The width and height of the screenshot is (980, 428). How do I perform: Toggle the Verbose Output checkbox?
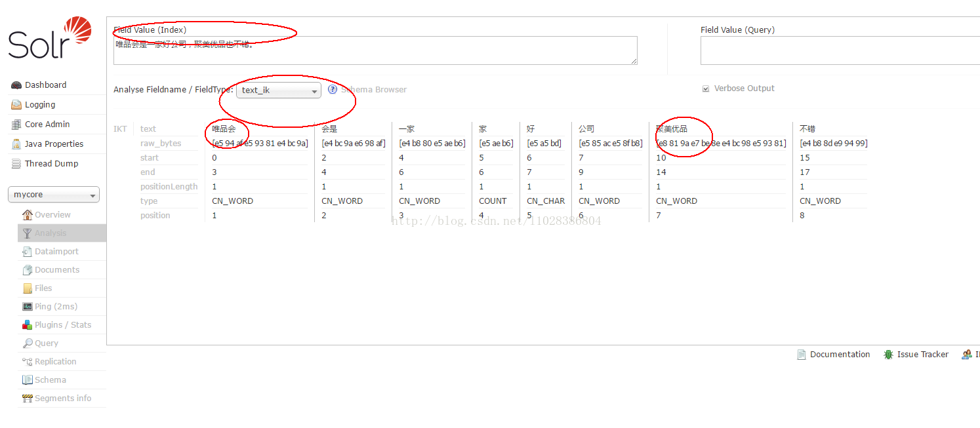(x=706, y=88)
